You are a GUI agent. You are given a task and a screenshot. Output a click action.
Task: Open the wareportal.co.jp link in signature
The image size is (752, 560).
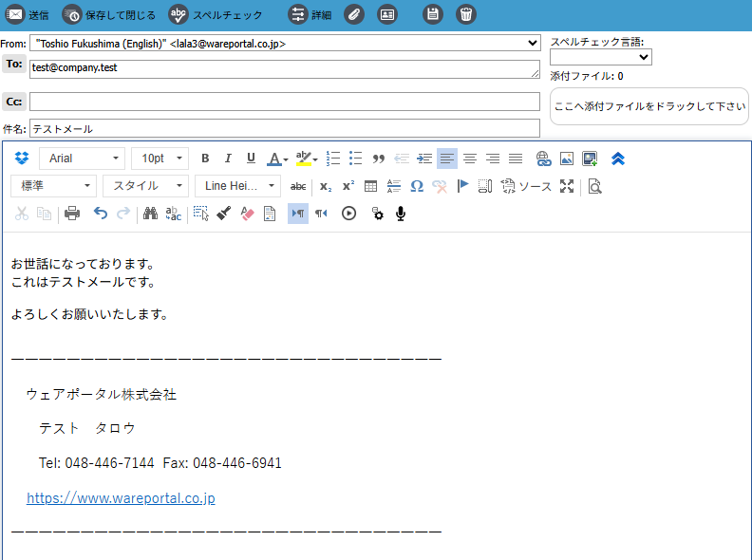(x=121, y=497)
